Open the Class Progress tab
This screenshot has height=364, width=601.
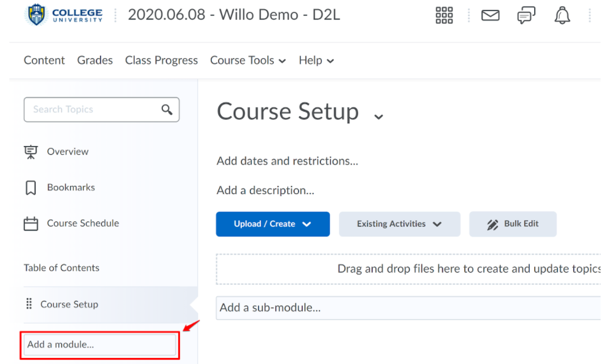[x=161, y=61]
